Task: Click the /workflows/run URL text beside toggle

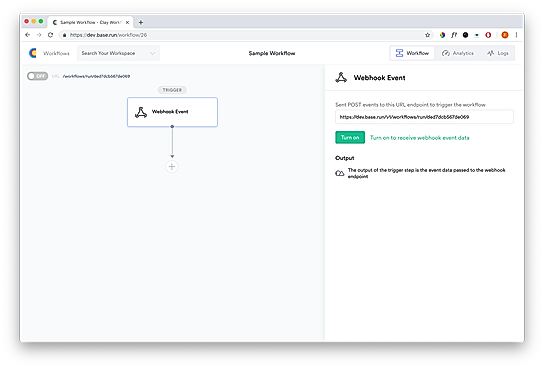Action: [x=96, y=76]
